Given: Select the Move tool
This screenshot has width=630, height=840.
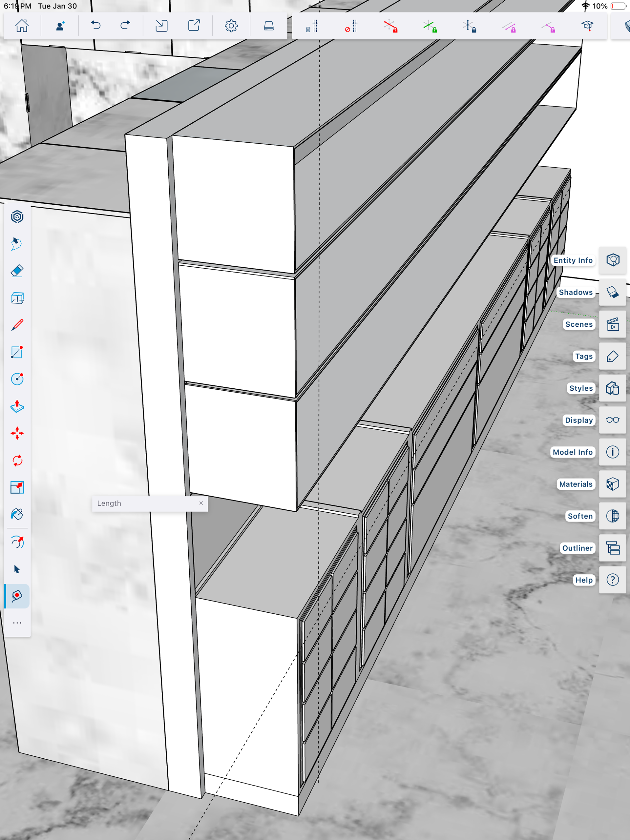Looking at the screenshot, I should click(x=17, y=433).
